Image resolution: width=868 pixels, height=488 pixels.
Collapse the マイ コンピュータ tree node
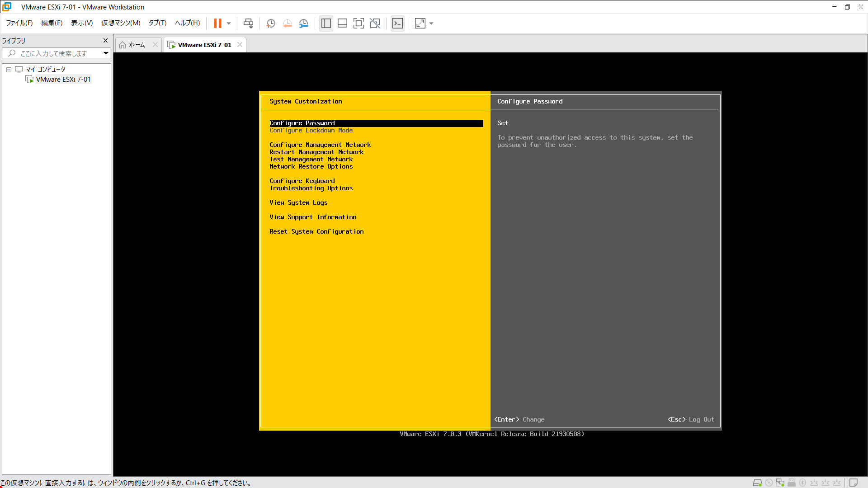(x=9, y=70)
